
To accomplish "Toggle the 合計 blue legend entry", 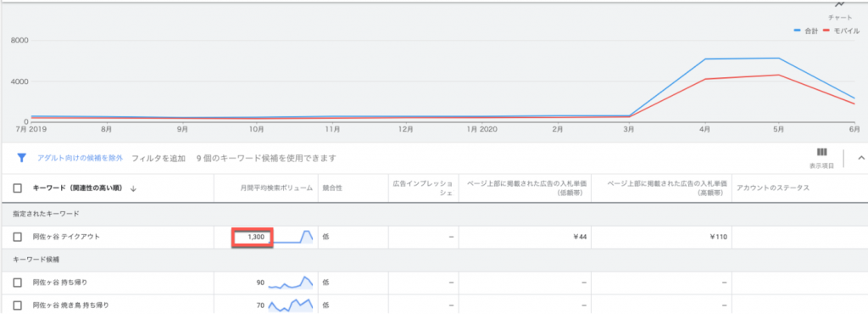I will pyautogui.click(x=805, y=31).
